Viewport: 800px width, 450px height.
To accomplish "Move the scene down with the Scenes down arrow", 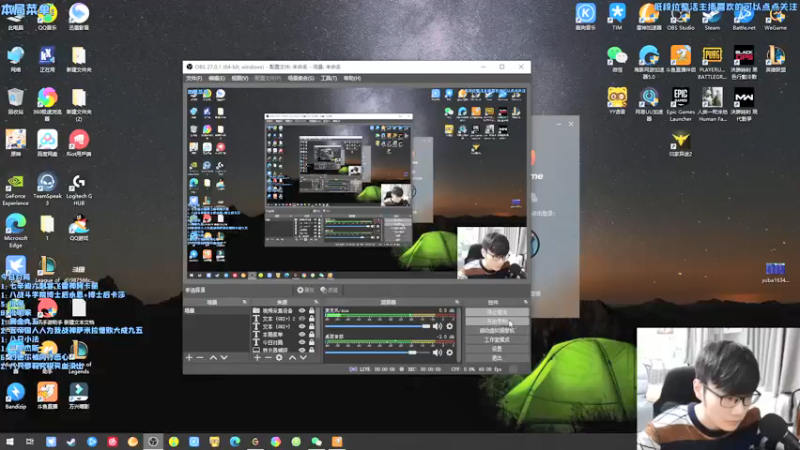I will 224,358.
